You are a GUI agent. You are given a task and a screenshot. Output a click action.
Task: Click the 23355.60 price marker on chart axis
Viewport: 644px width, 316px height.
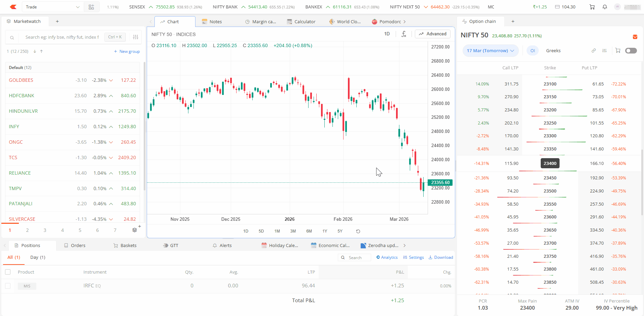coord(440,182)
